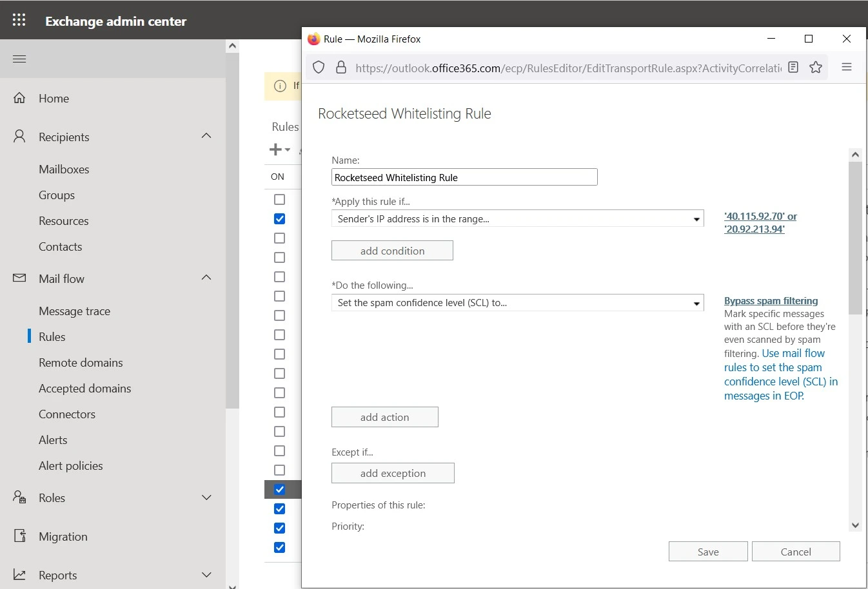Screen dimensions: 868x589
Task: Open the app launcher waffle icon
Action: click(19, 20)
